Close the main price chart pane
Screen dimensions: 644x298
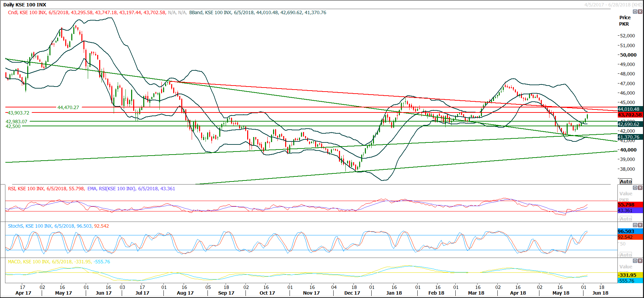click(640, 11)
